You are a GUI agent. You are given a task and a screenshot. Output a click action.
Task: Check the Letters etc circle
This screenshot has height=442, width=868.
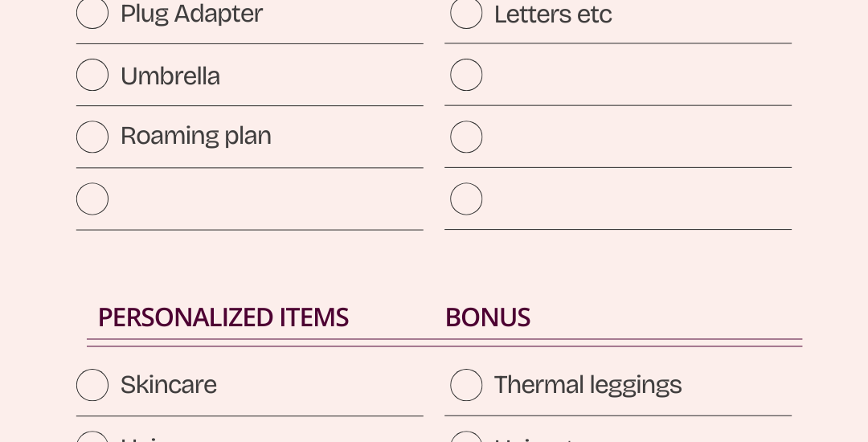(x=466, y=13)
